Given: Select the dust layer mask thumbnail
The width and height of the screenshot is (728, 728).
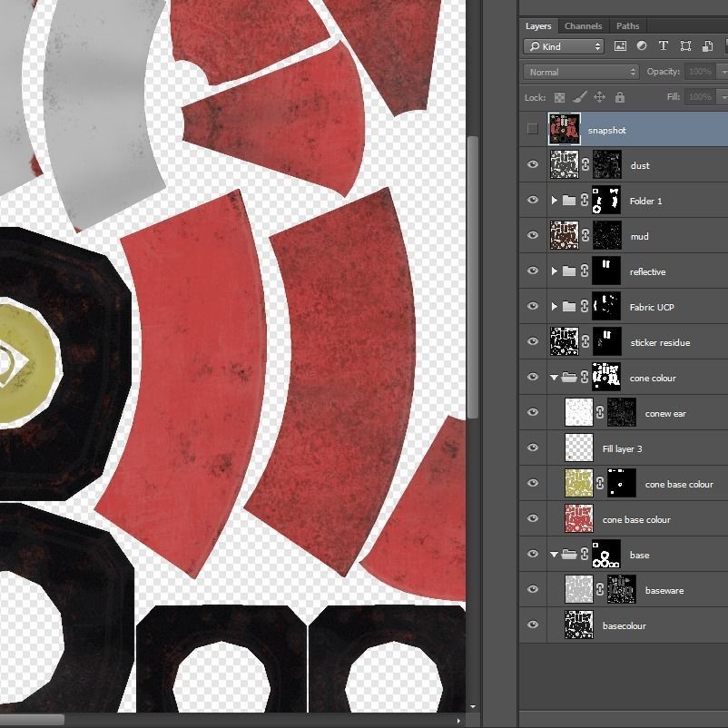Looking at the screenshot, I should point(607,164).
